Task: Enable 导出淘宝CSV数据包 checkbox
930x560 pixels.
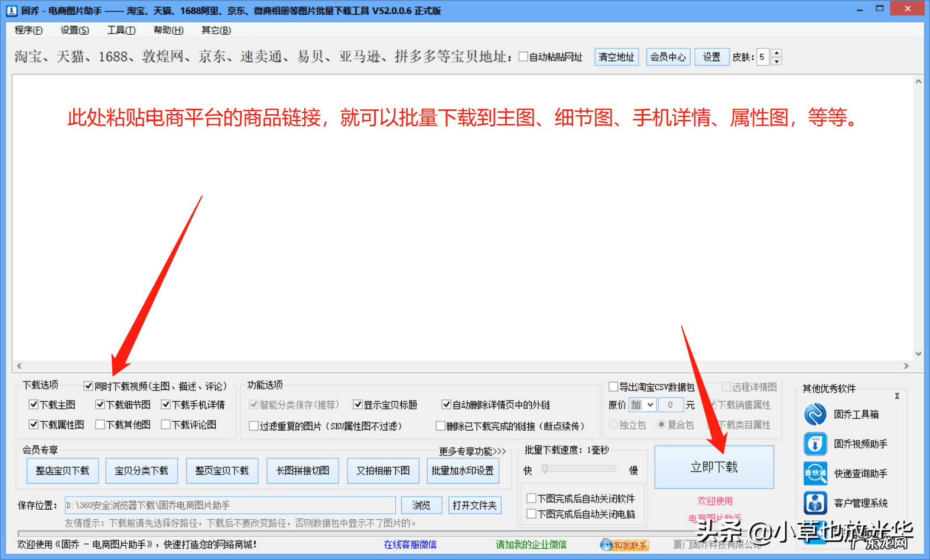Action: click(x=613, y=387)
